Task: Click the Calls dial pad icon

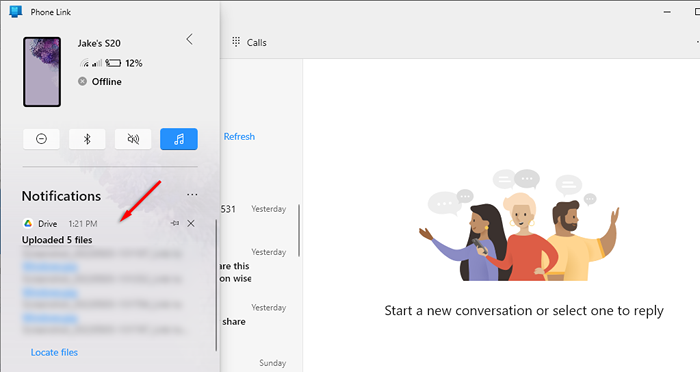Action: coord(236,42)
